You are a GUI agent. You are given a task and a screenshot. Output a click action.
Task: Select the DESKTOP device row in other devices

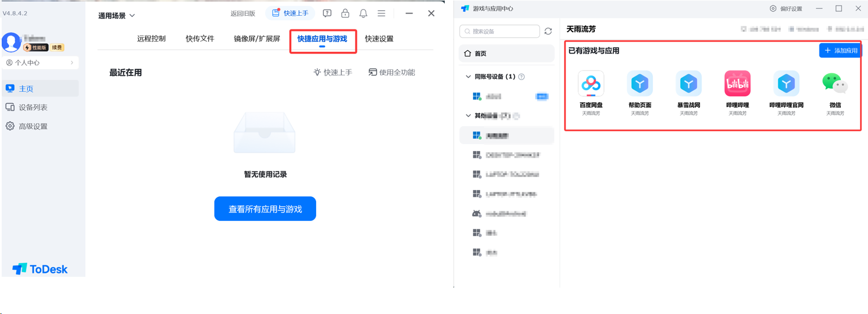506,154
